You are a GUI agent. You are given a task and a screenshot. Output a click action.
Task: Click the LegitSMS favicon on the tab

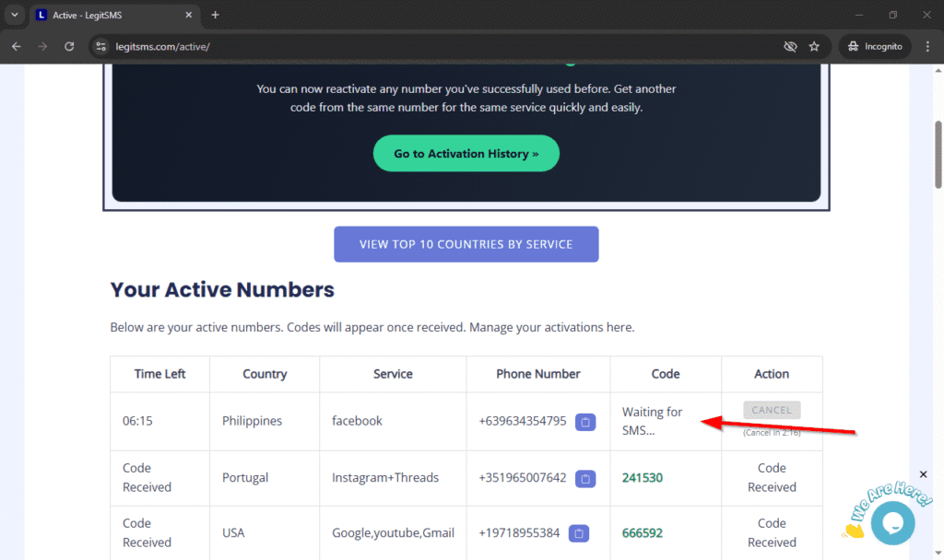[x=41, y=15]
